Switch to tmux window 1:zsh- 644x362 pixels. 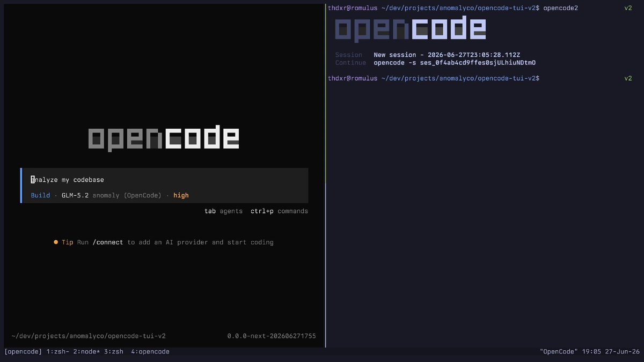(58, 352)
